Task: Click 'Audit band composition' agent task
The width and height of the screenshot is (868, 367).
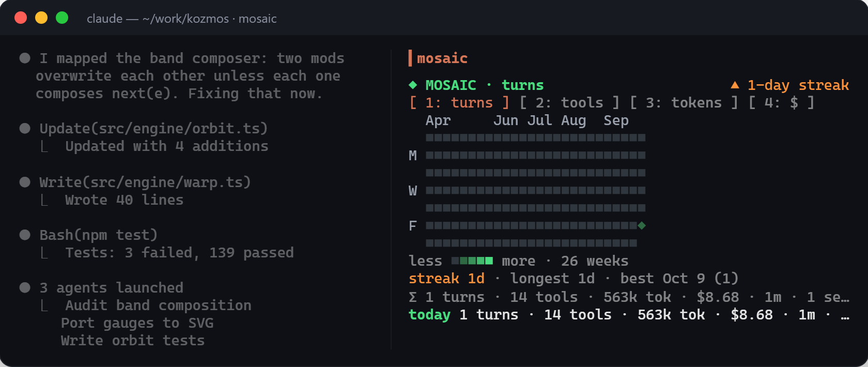Action: pos(158,305)
